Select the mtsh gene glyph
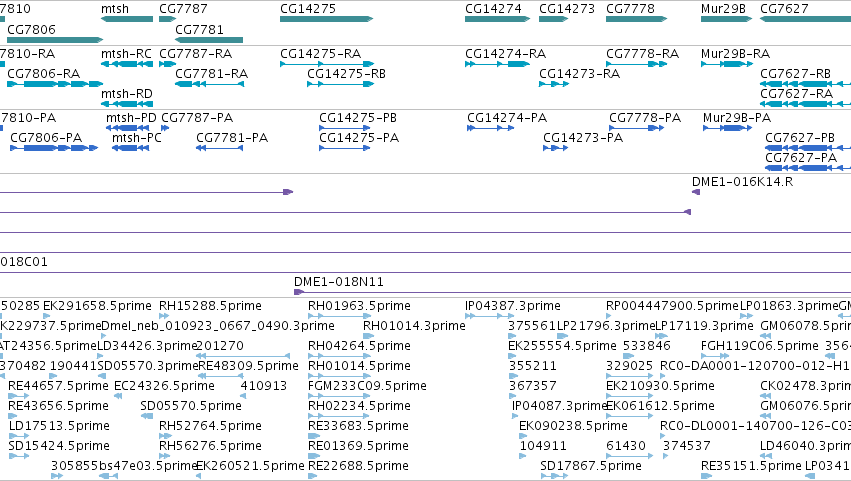This screenshot has height=481, width=851. click(x=127, y=19)
